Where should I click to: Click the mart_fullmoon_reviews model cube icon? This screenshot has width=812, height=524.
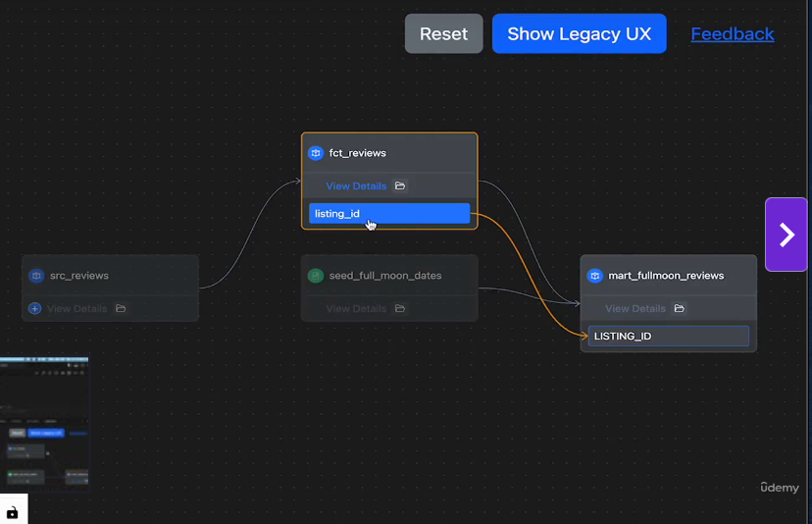(595, 276)
